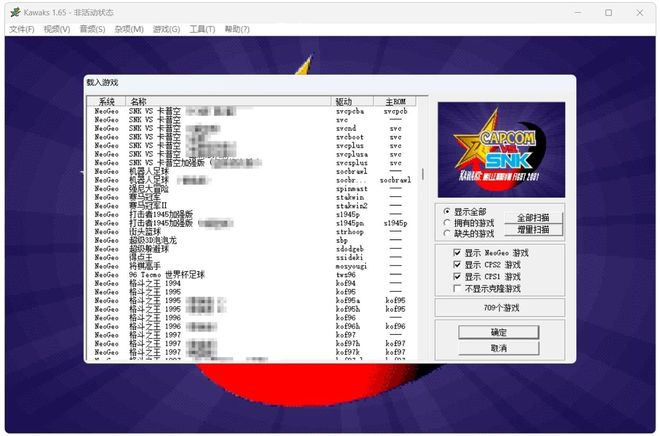The height and width of the screenshot is (436, 660).
Task: Open the 视频(V) menu
Action: (57, 29)
